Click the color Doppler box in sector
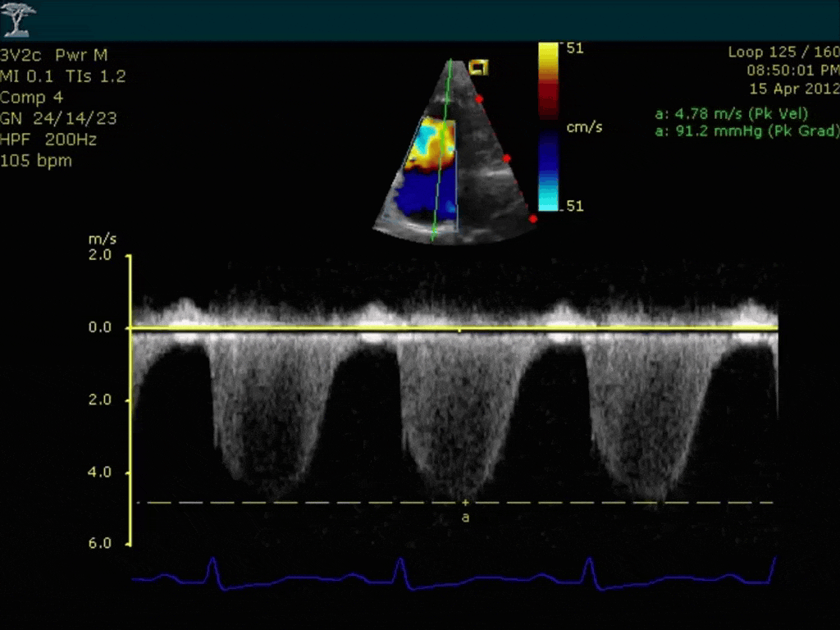Image resolution: width=840 pixels, height=630 pixels. coord(426,174)
